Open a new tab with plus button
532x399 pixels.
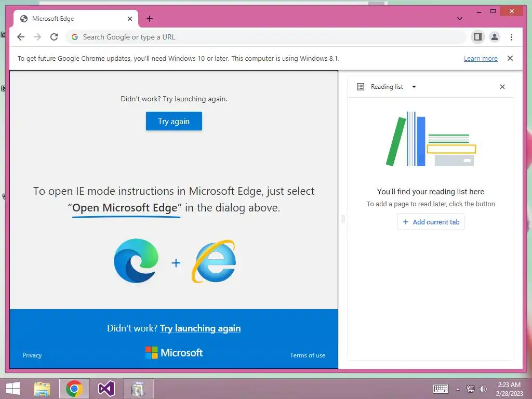(150, 19)
